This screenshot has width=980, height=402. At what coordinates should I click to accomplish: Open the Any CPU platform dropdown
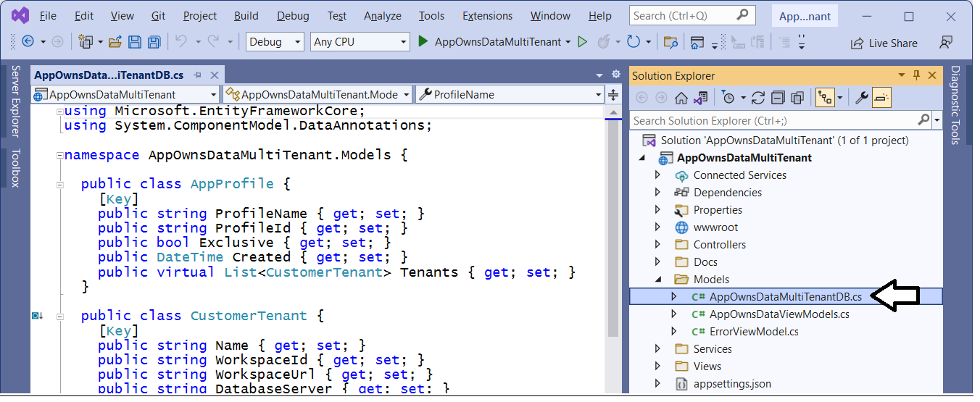(360, 42)
